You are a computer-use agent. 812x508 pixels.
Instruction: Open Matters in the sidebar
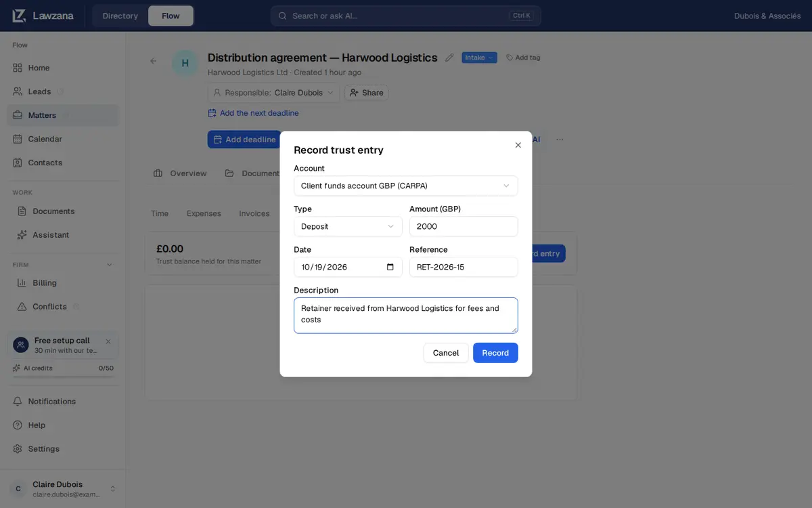coord(62,115)
